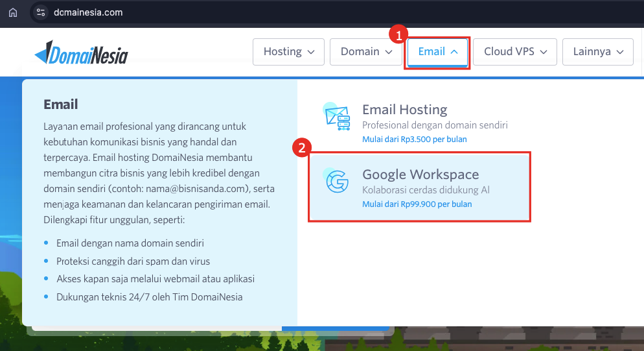Click 'Dukungan teknis 24/7 oleh Tim DomaiNesia'
The height and width of the screenshot is (351, 644).
[x=150, y=297]
